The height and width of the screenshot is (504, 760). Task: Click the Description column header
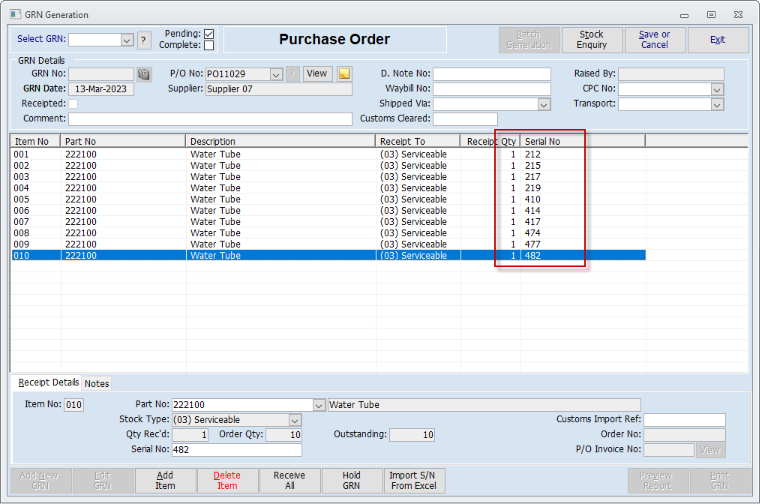(x=281, y=142)
